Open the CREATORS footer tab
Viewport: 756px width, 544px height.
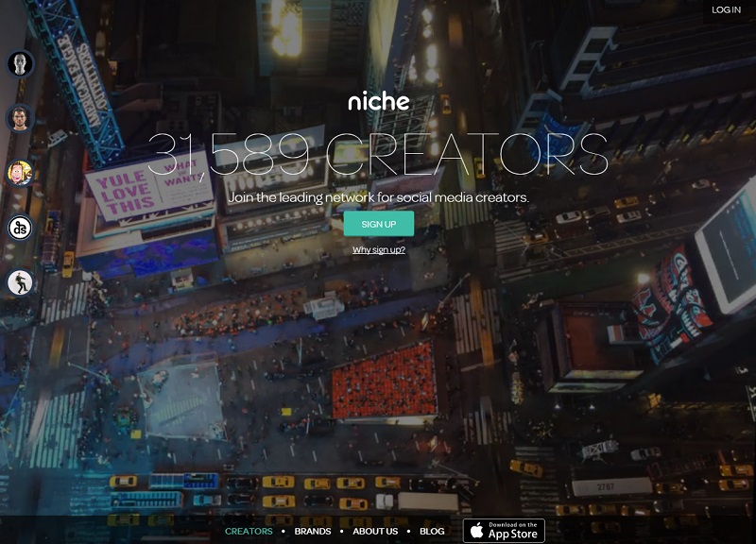pyautogui.click(x=249, y=531)
